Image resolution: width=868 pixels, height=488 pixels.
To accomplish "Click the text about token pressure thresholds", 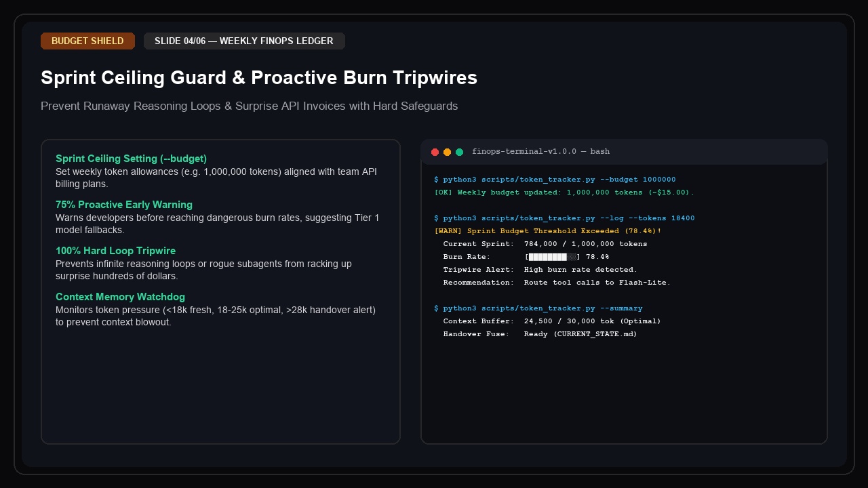I will [216, 316].
